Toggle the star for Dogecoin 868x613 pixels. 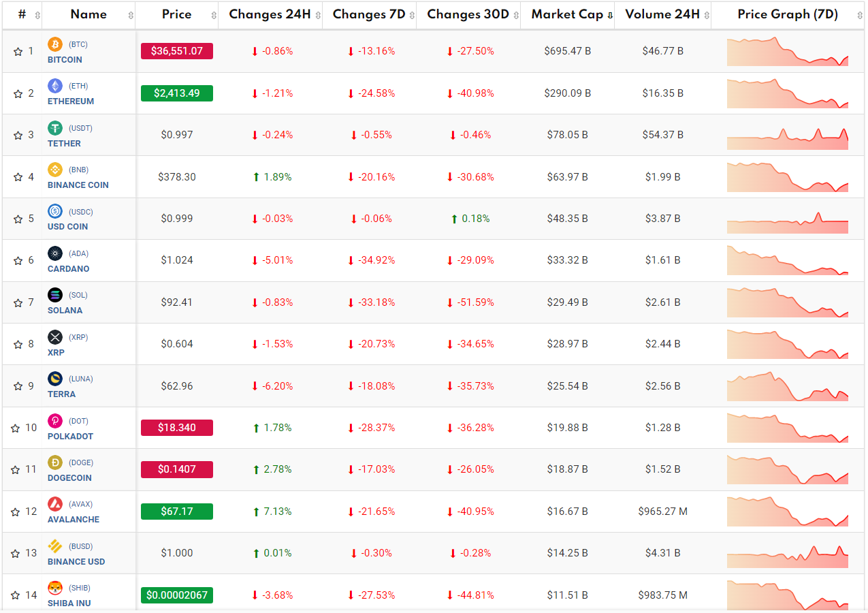click(x=15, y=470)
